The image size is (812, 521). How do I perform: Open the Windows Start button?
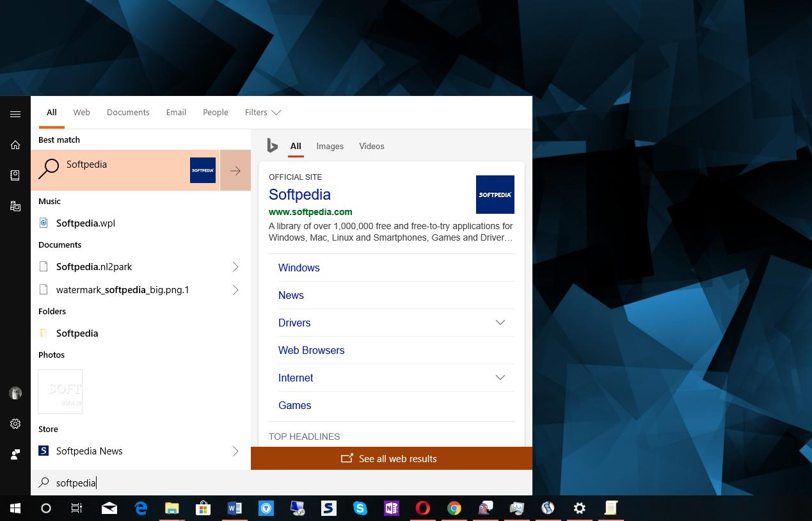(x=15, y=508)
